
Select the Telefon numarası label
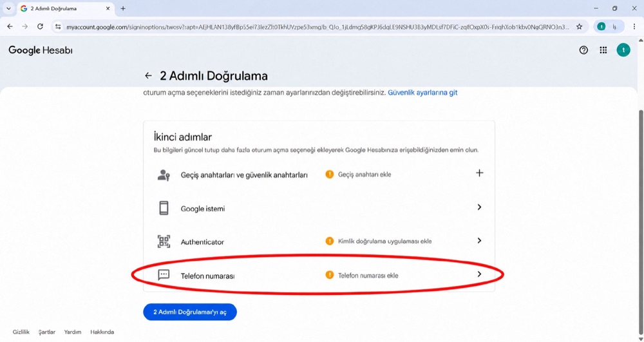click(207, 276)
